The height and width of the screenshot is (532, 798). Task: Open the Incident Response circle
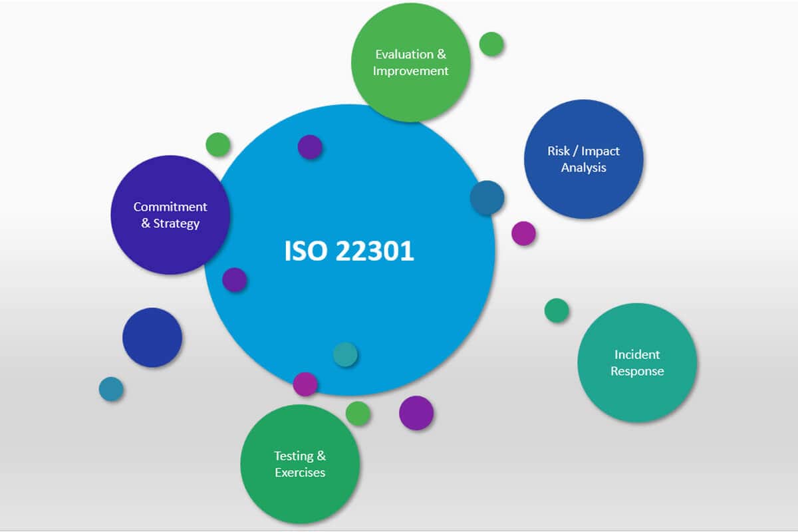click(636, 363)
